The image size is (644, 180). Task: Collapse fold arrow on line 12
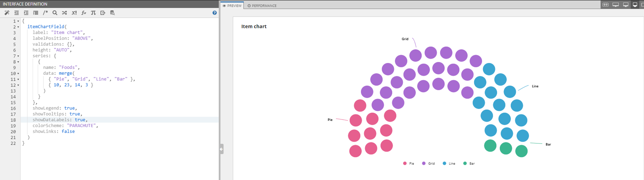[x=18, y=85]
